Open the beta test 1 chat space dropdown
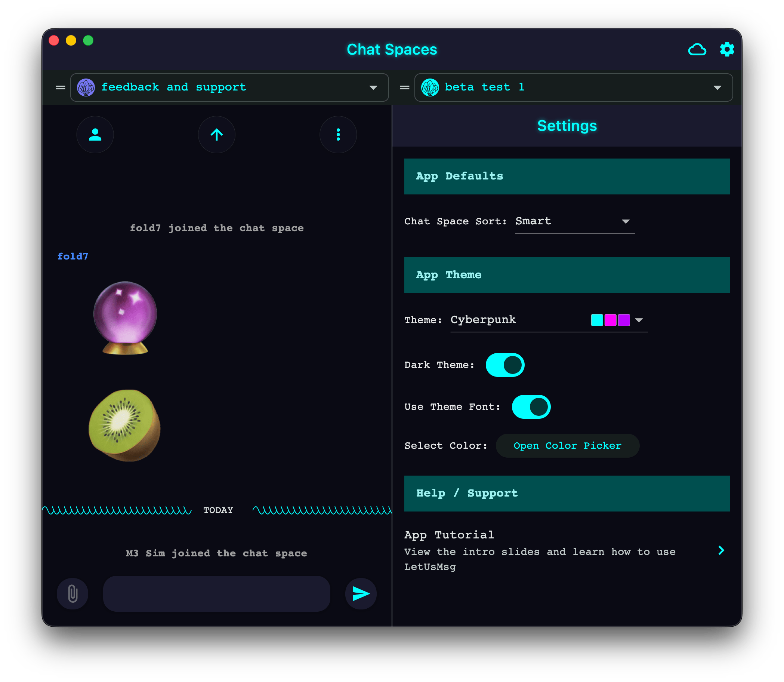This screenshot has height=682, width=784. [717, 87]
